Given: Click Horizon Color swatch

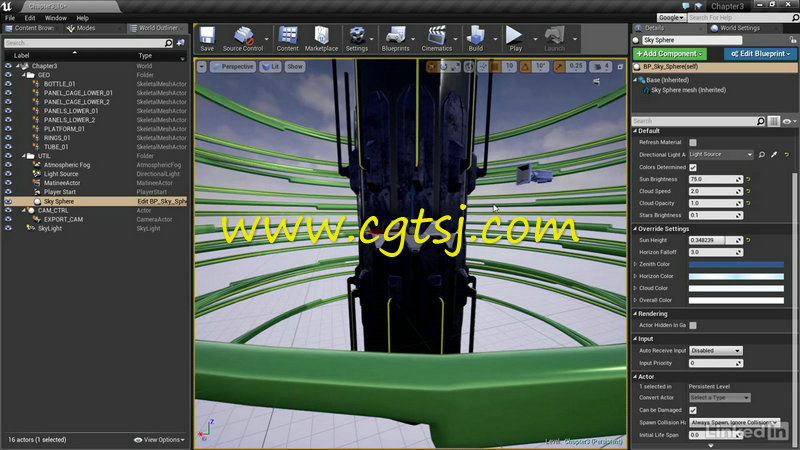Looking at the screenshot, I should pos(736,276).
